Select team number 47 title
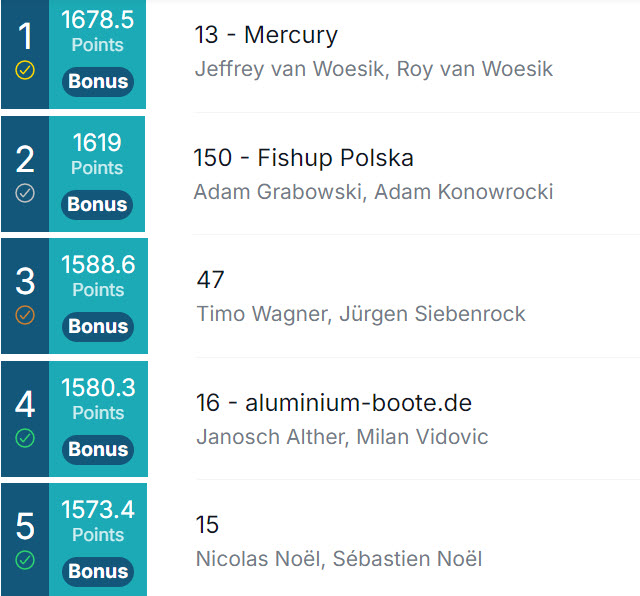 click(211, 280)
